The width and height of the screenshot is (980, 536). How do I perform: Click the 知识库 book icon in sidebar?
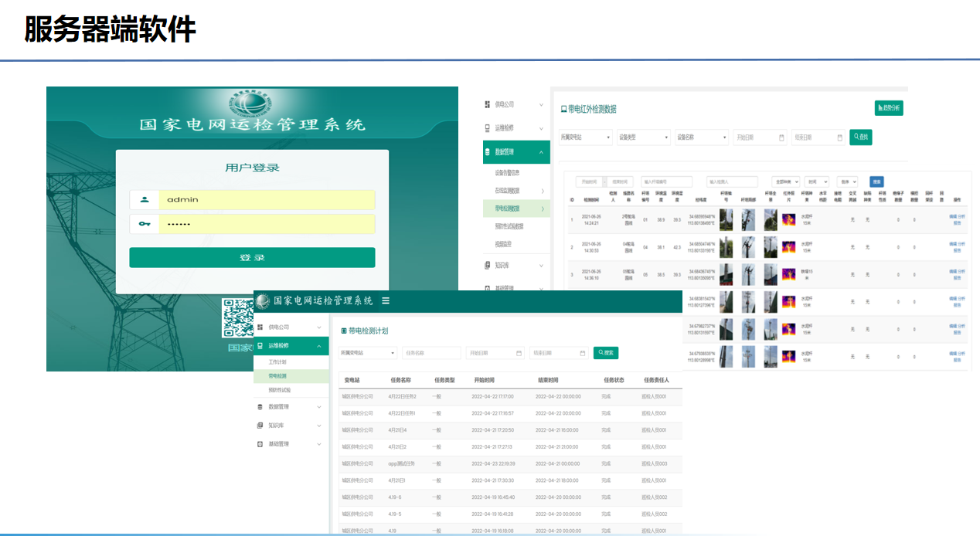click(487, 266)
